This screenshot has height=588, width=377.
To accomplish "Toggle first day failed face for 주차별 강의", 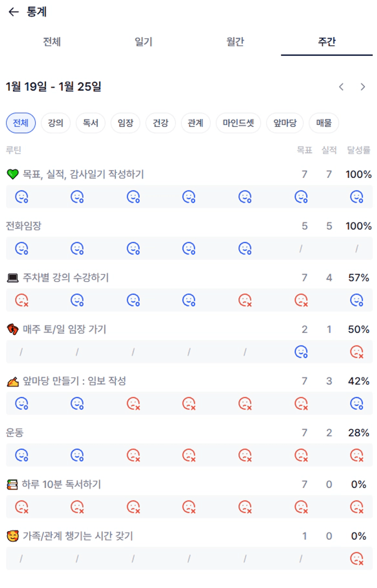I will click(21, 300).
